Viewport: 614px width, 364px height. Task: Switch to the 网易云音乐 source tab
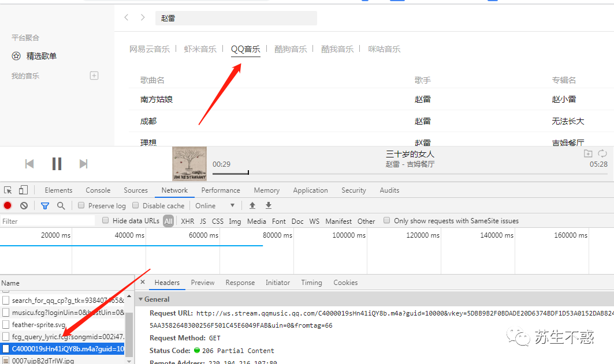(150, 49)
